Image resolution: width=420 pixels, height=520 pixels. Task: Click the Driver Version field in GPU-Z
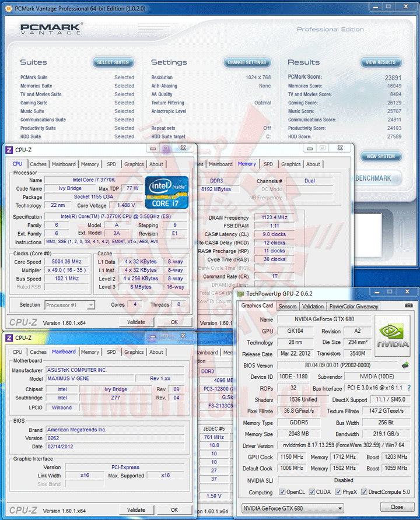(x=344, y=445)
